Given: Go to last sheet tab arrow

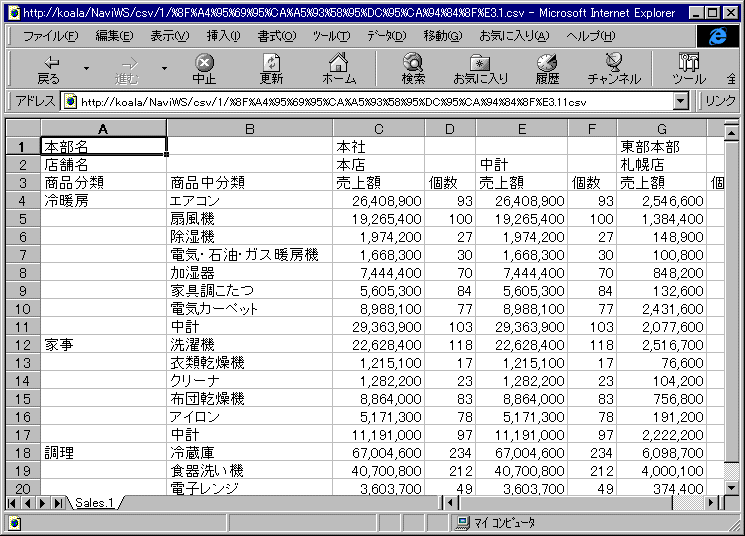Looking at the screenshot, I should point(58,503).
